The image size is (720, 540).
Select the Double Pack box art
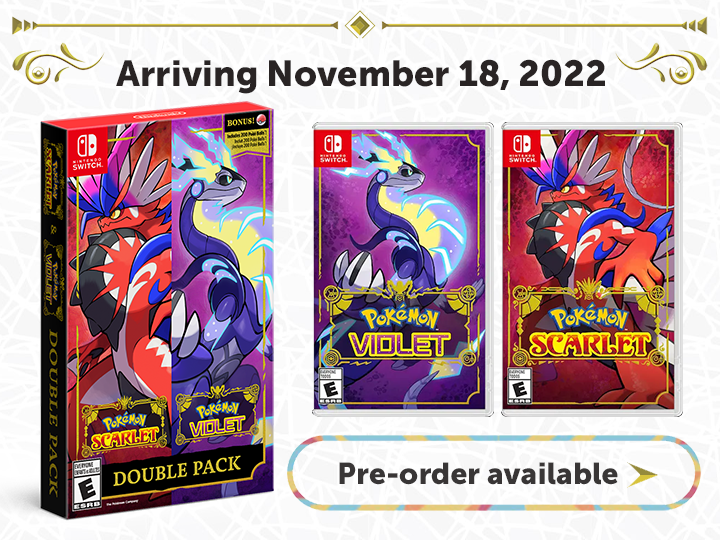[x=157, y=312]
